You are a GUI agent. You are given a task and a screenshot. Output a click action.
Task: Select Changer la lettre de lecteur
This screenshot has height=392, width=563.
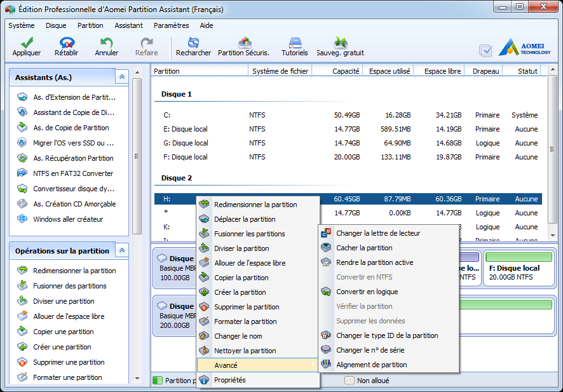pyautogui.click(x=378, y=233)
